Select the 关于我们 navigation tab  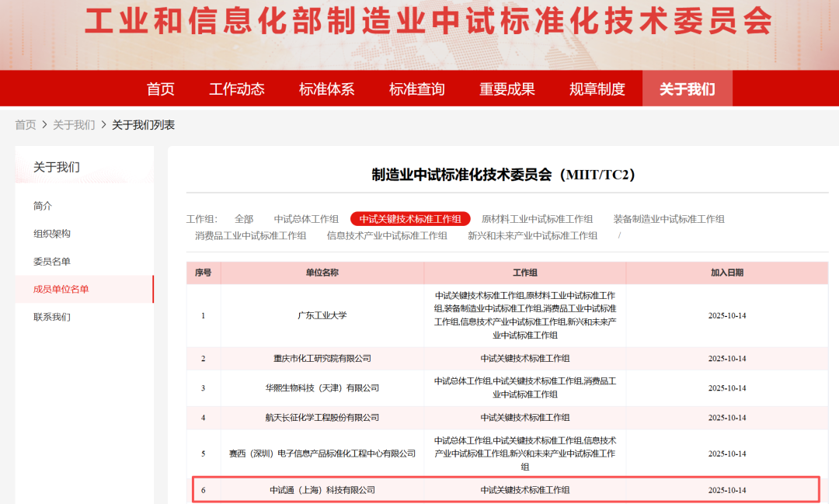687,89
